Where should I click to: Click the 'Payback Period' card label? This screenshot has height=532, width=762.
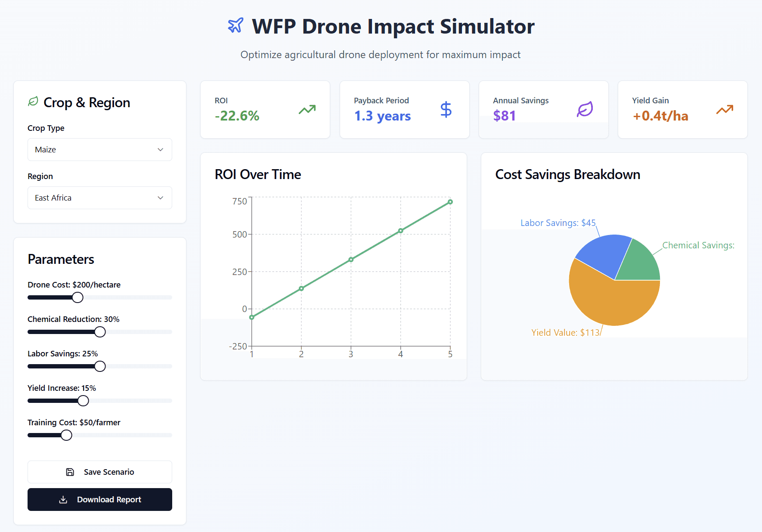(x=381, y=101)
